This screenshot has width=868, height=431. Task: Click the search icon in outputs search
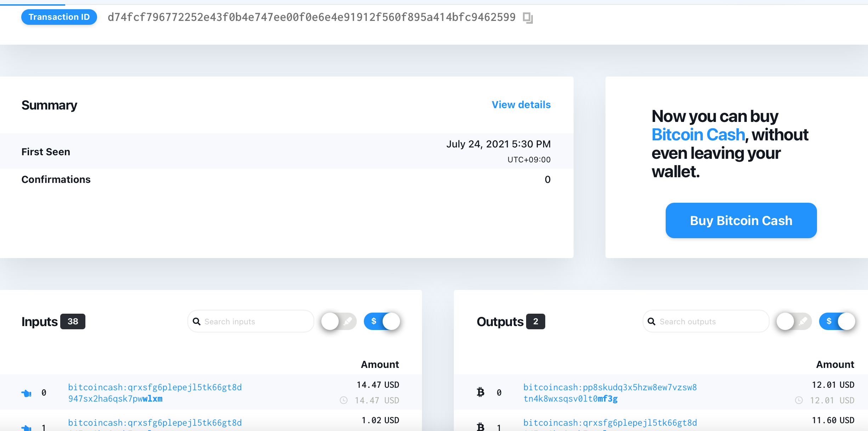[652, 321]
